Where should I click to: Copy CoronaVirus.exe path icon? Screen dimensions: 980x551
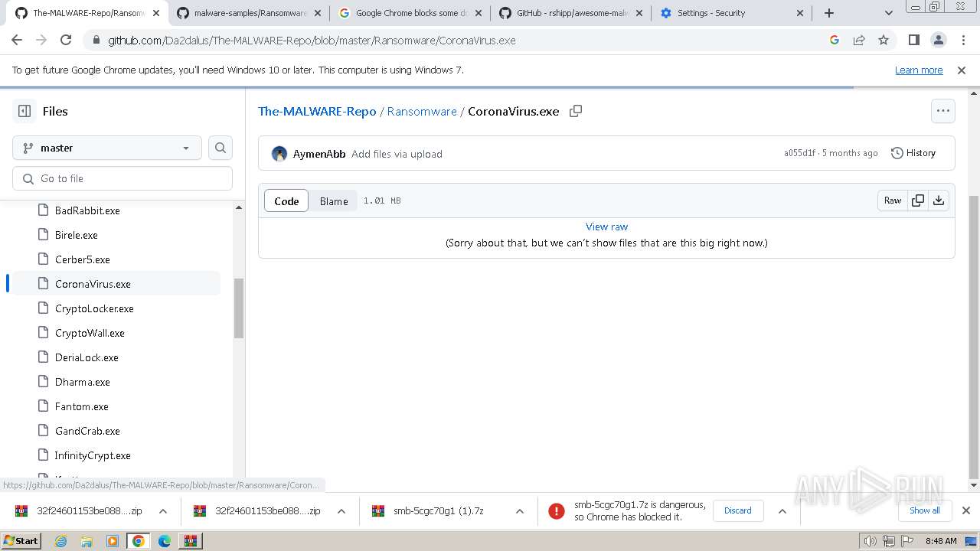576,111
